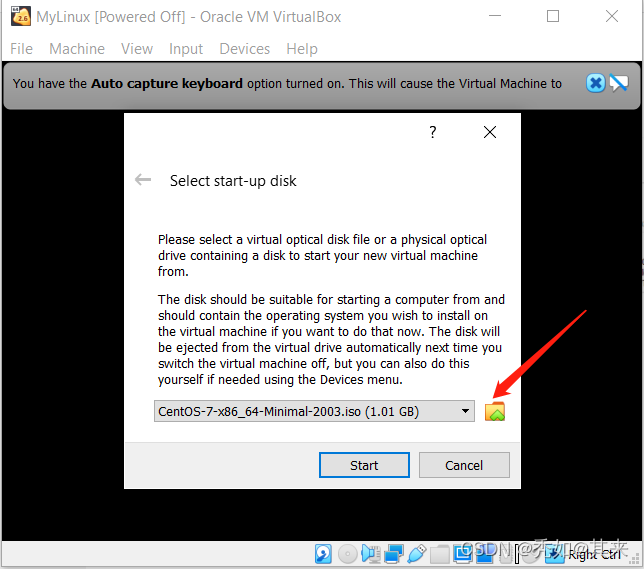Screen dimensions: 644x569
Task: Click the USB status bar icon
Action: click(x=416, y=554)
